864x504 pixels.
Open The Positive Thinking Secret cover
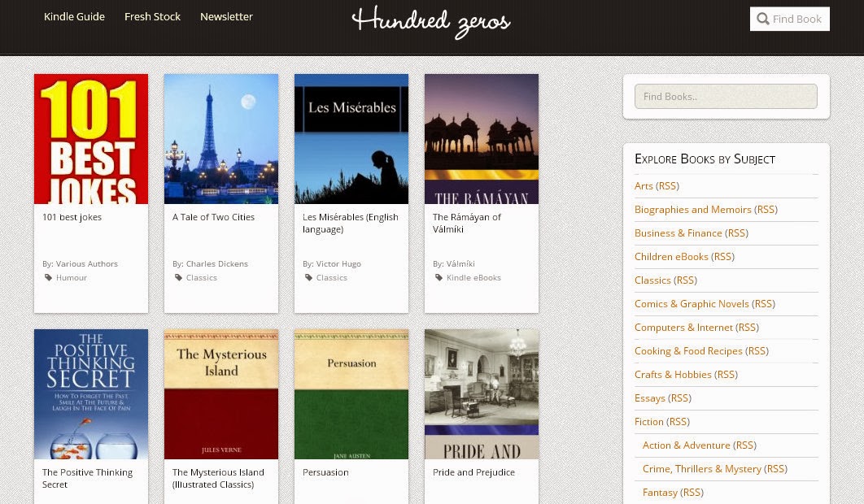coord(91,394)
